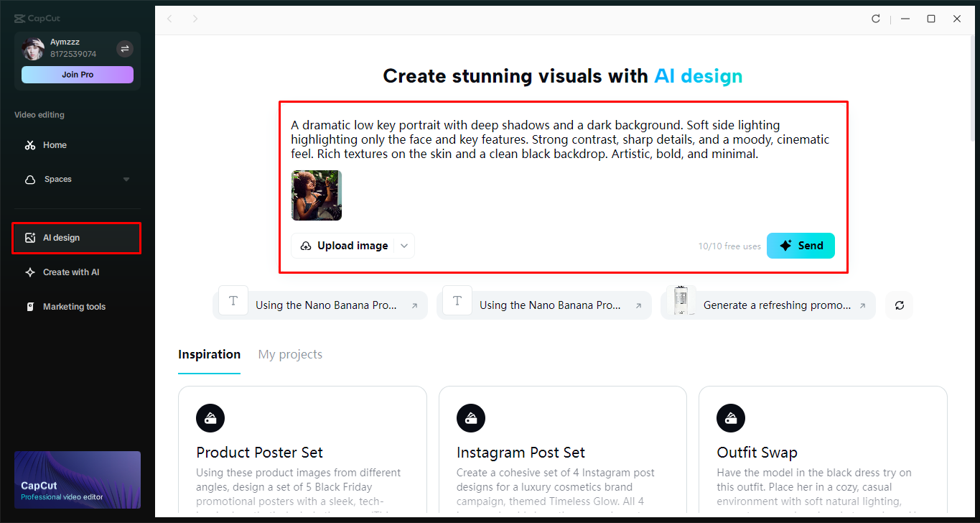The image size is (980, 523).
Task: Click the back navigation arrow
Action: pos(169,19)
